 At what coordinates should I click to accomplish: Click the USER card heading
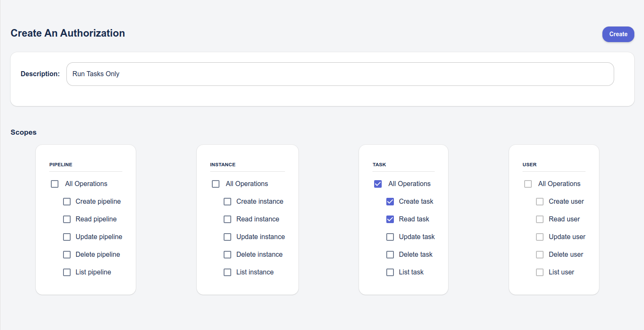(x=529, y=165)
